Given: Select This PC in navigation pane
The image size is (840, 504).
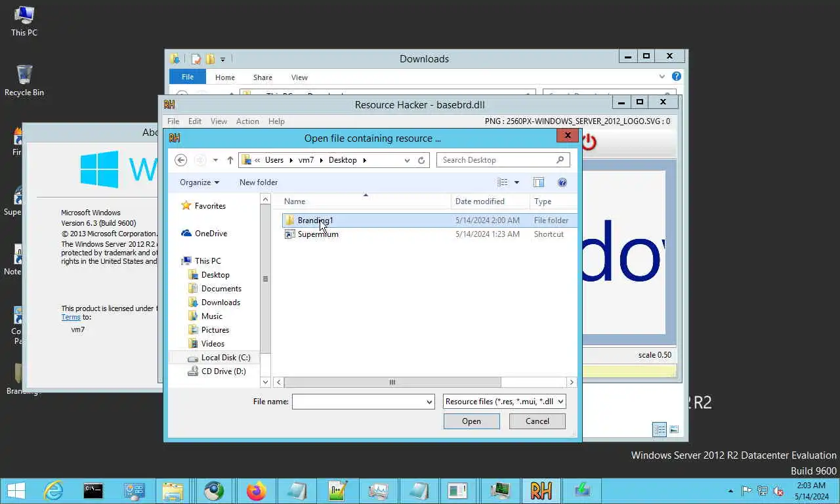Looking at the screenshot, I should [x=207, y=261].
